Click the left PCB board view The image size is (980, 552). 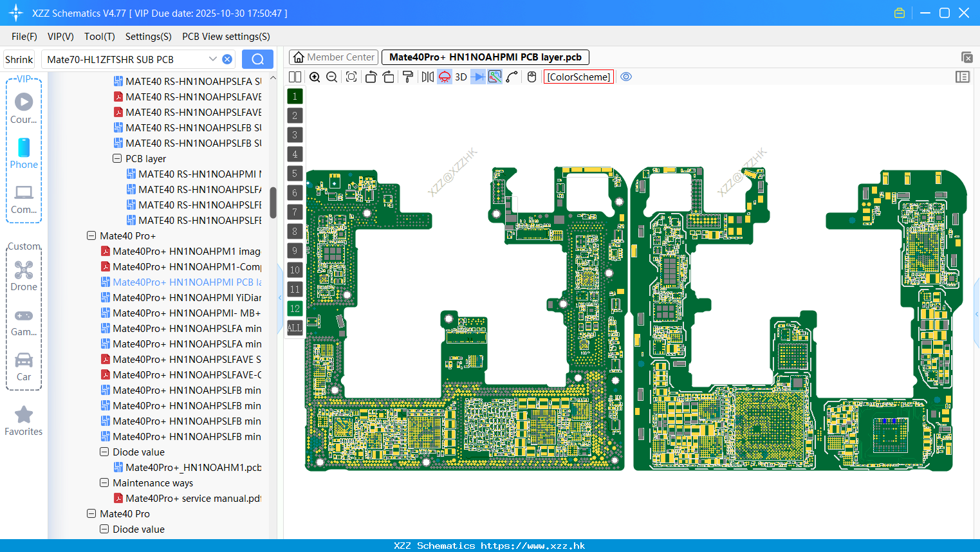465,318
